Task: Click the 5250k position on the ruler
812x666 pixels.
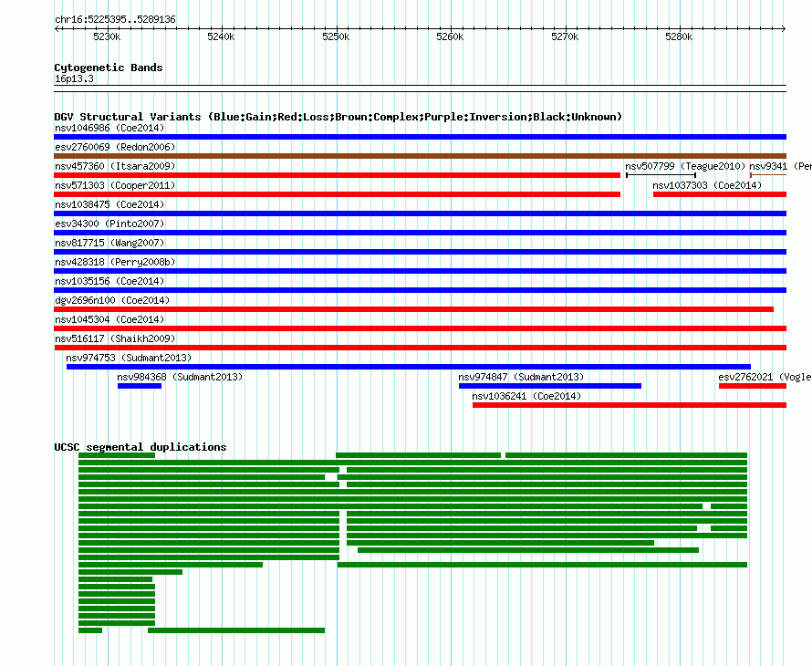Action: 336,36
